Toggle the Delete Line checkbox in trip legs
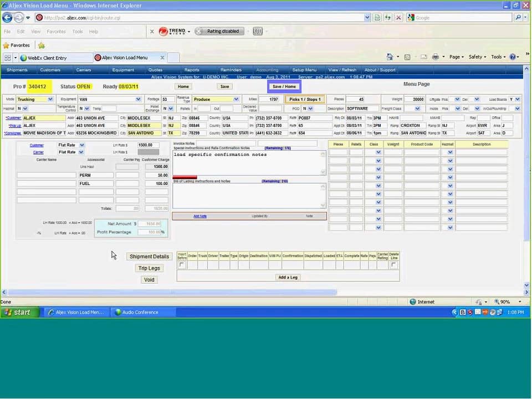532x399 pixels. pyautogui.click(x=393, y=265)
